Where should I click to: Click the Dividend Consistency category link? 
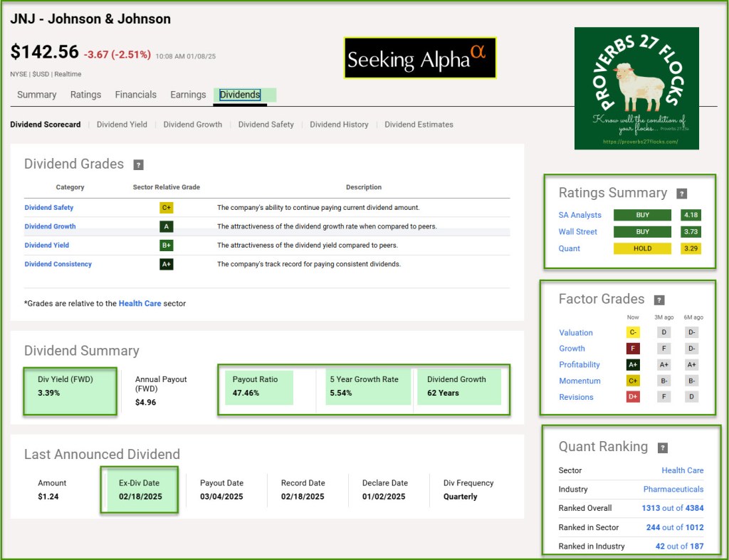[58, 264]
